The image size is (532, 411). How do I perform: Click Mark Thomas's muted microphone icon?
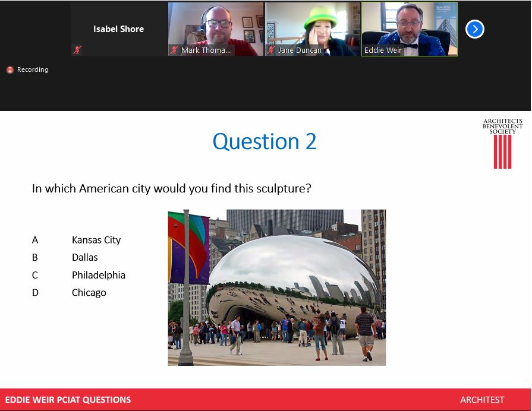click(174, 50)
